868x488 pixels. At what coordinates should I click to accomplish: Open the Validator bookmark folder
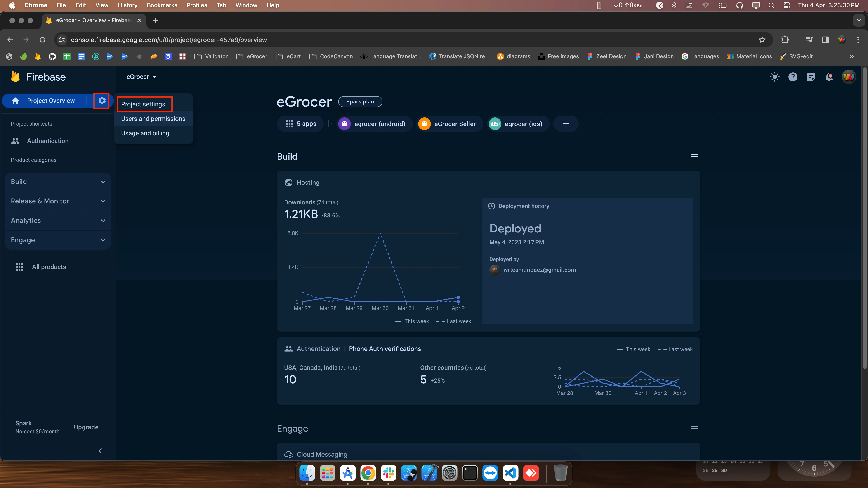211,56
